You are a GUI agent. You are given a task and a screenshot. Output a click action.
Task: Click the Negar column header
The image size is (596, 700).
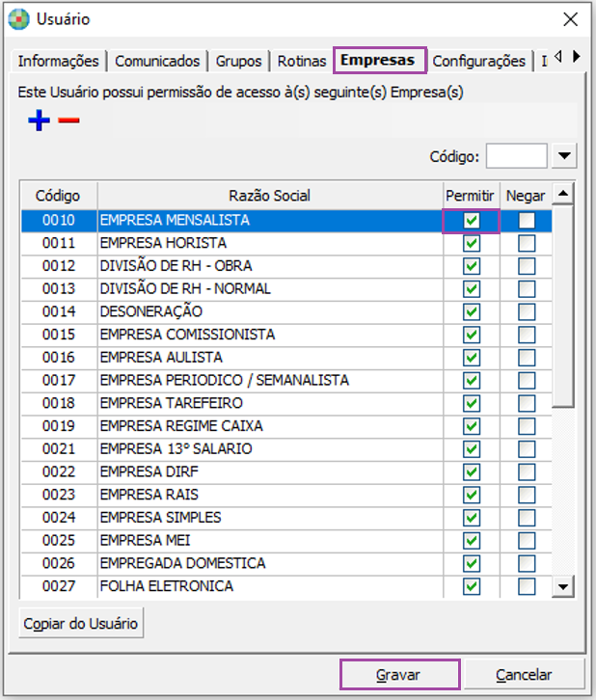[x=526, y=196]
